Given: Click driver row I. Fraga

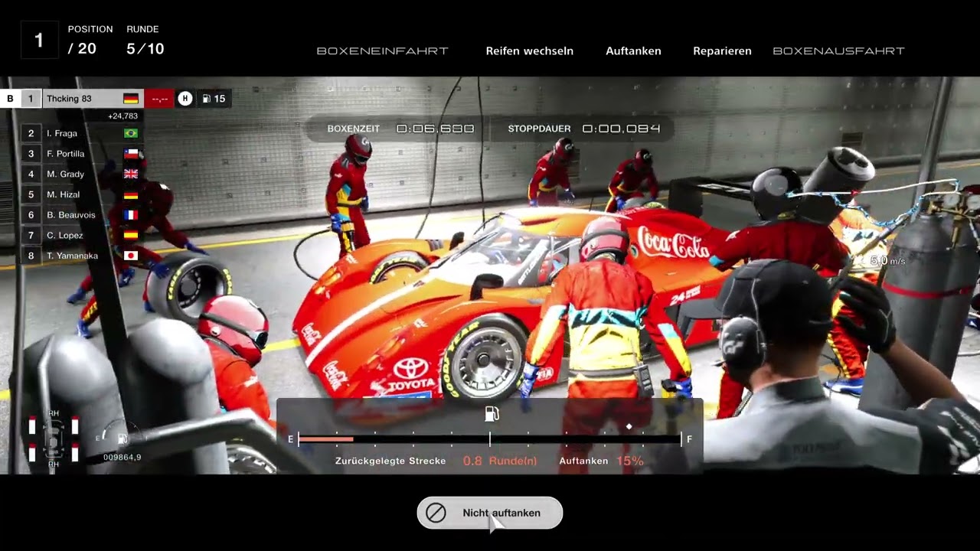Looking at the screenshot, I should [x=81, y=133].
